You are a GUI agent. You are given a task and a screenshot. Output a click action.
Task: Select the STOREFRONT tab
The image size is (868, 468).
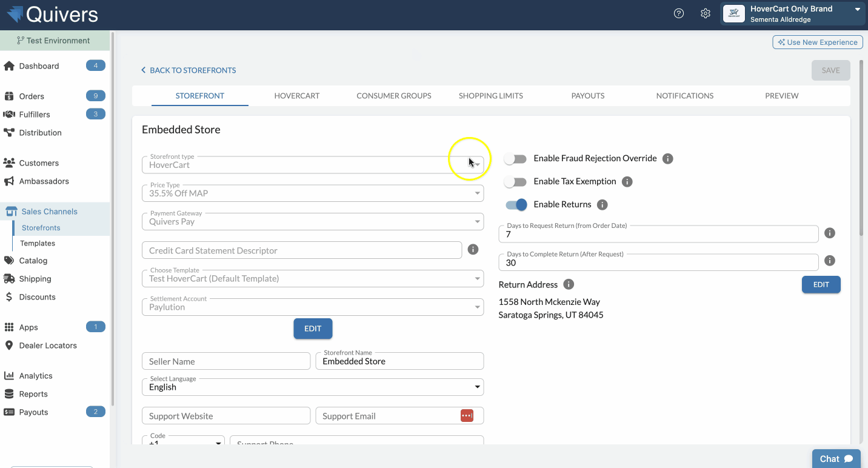click(200, 96)
